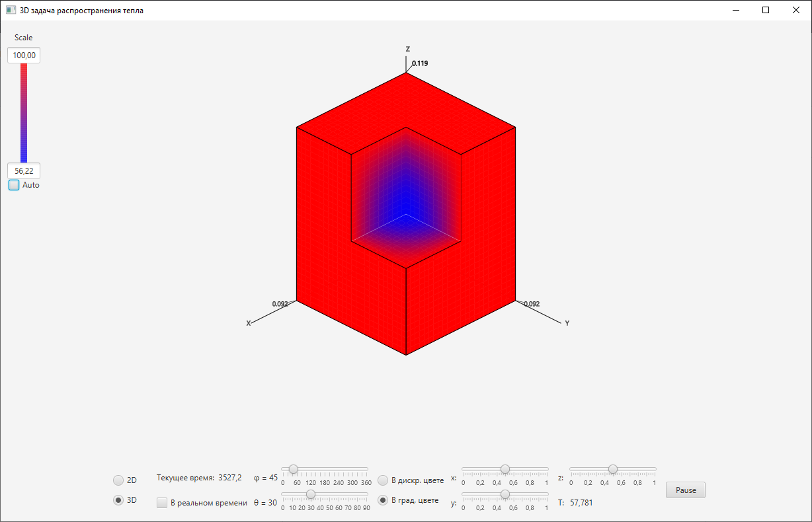Click the θ angle slider handle
Image resolution: width=812 pixels, height=522 pixels.
click(x=311, y=494)
